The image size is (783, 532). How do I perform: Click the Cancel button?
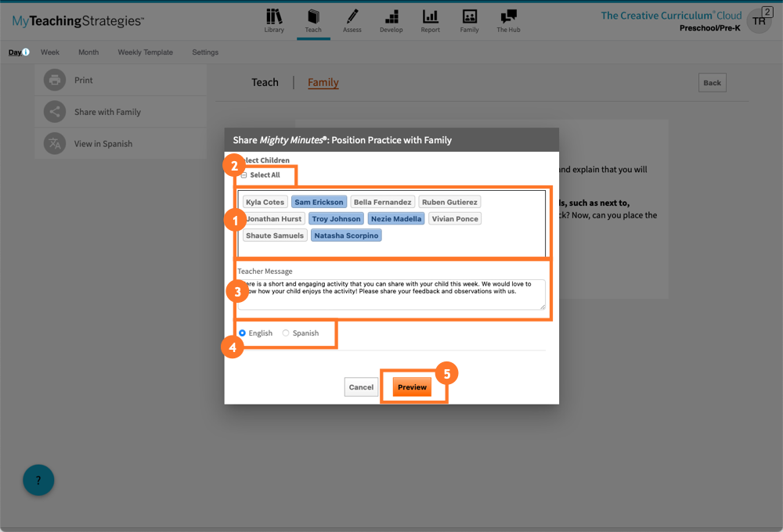[361, 387]
